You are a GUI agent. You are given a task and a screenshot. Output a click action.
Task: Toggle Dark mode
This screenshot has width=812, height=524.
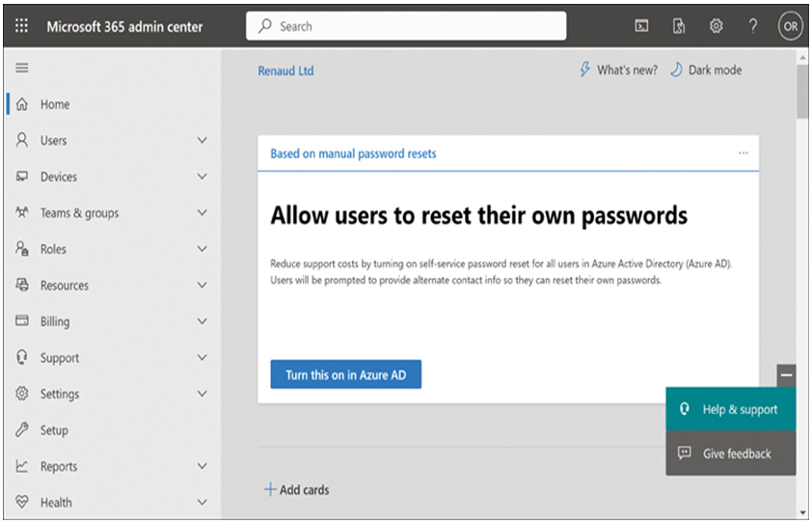coord(706,70)
